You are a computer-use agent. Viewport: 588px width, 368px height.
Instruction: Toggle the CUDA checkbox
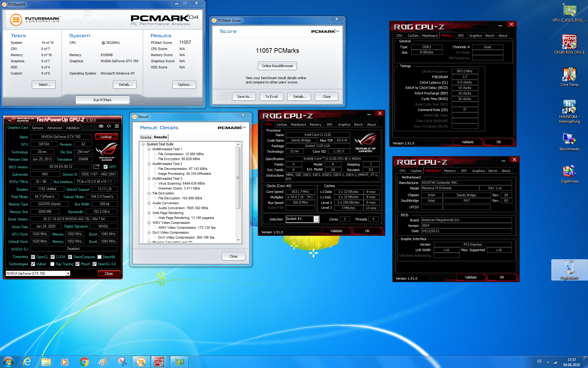[53, 257]
